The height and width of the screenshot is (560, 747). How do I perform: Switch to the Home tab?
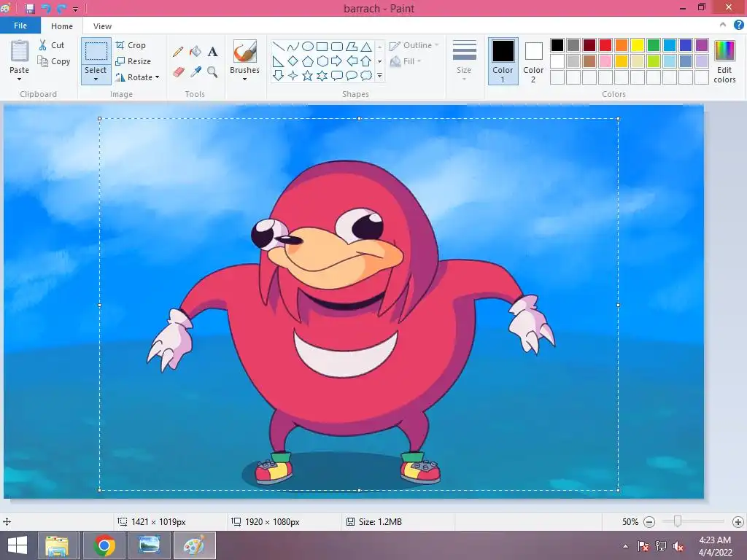click(x=62, y=26)
